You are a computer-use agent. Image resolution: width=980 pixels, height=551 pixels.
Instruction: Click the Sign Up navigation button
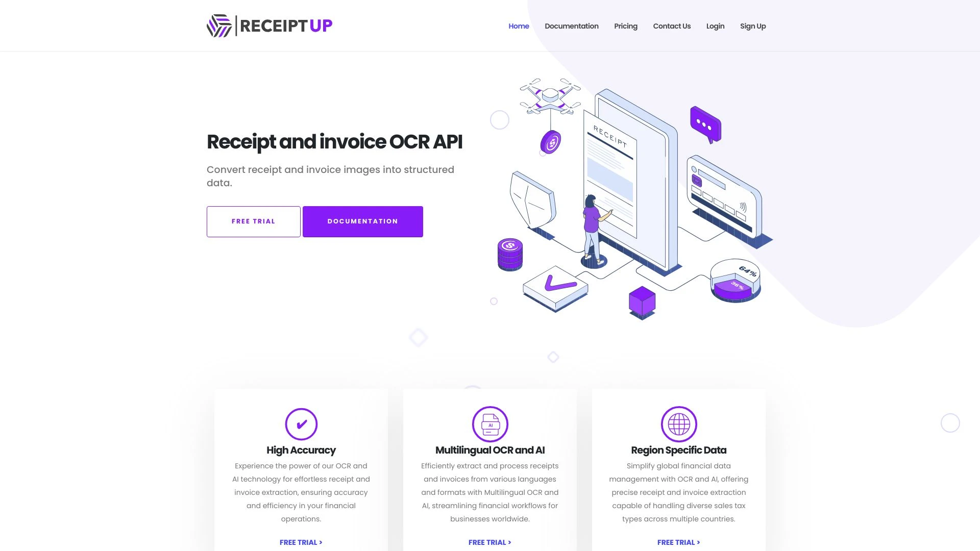point(752,26)
